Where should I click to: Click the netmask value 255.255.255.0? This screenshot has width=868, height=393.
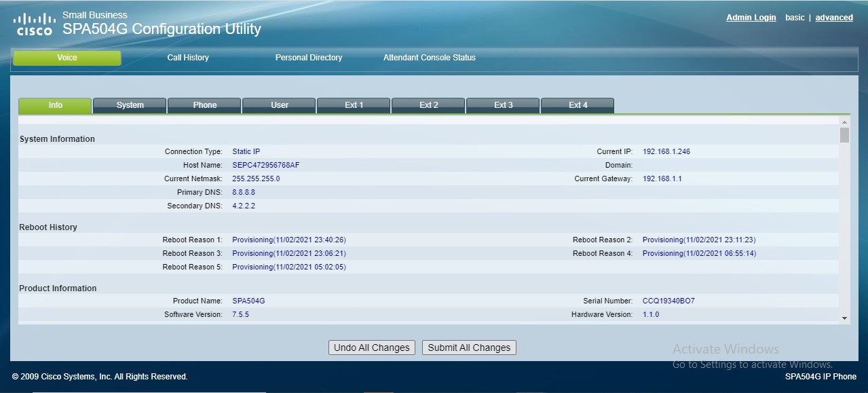pyautogui.click(x=256, y=179)
